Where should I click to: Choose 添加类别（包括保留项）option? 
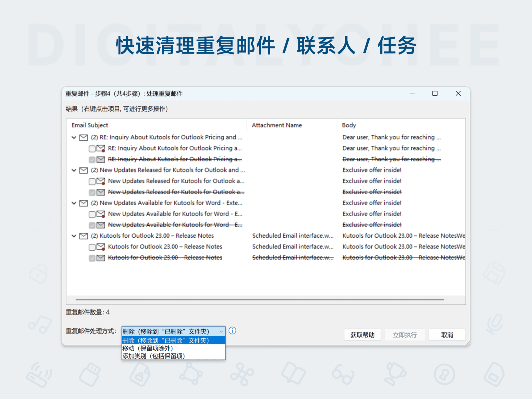[x=173, y=356]
